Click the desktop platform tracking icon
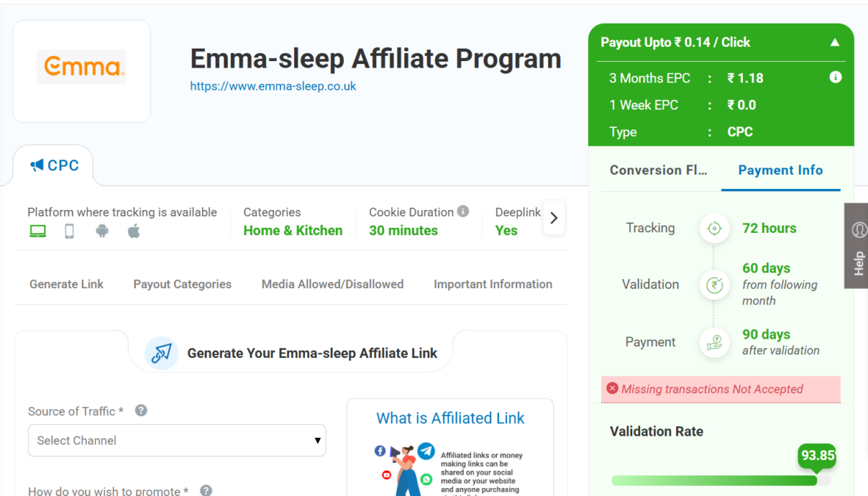Viewport: 868px width, 496px height. click(37, 231)
